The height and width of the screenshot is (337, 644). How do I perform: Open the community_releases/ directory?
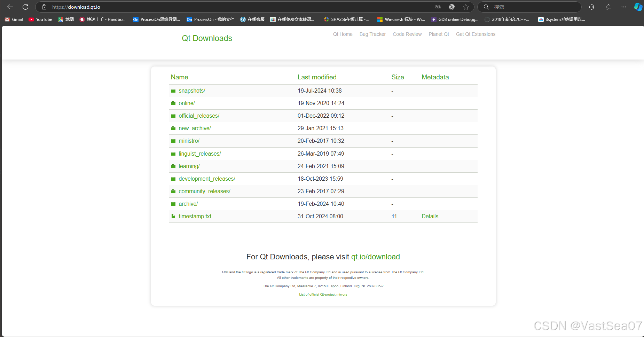[205, 191]
